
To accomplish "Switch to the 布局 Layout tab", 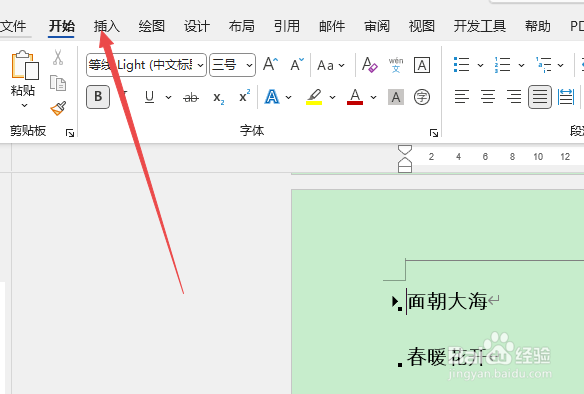I will click(x=242, y=26).
